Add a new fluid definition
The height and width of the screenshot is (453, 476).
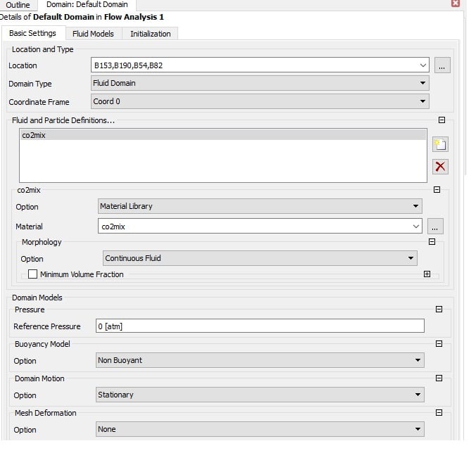[x=440, y=144]
